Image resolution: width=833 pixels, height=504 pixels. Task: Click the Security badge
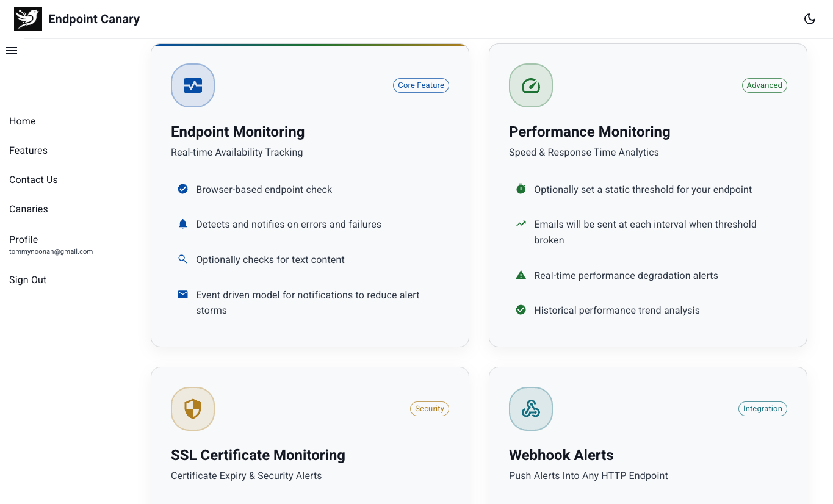[430, 409]
